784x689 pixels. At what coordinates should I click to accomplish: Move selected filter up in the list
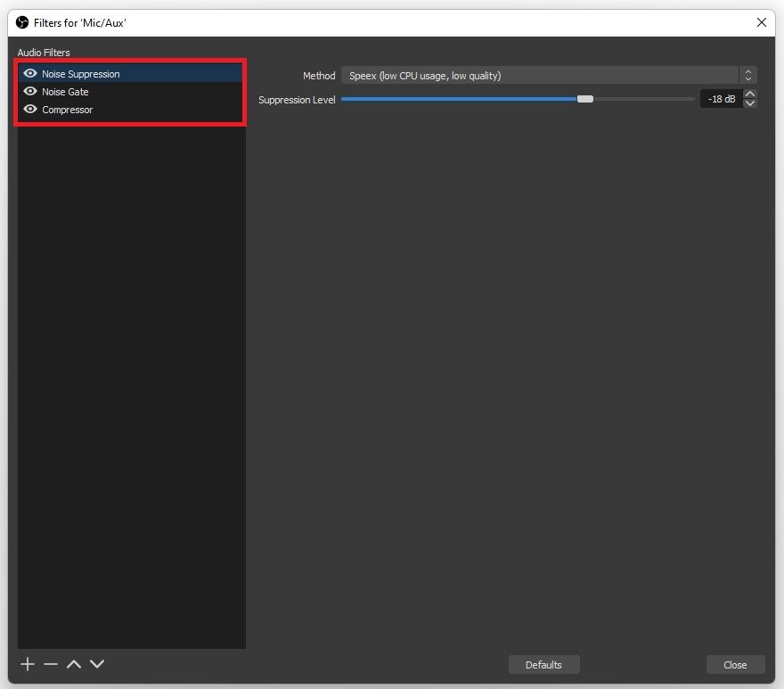click(74, 664)
